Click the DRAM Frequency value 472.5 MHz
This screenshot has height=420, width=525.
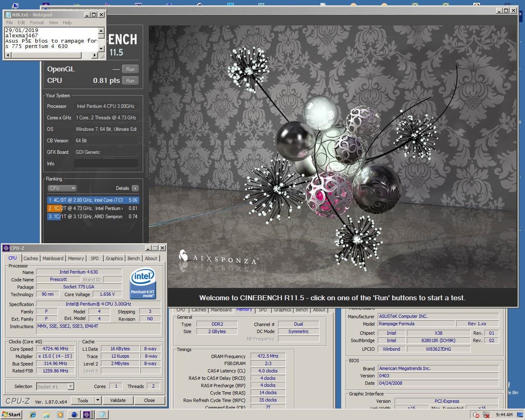click(268, 356)
